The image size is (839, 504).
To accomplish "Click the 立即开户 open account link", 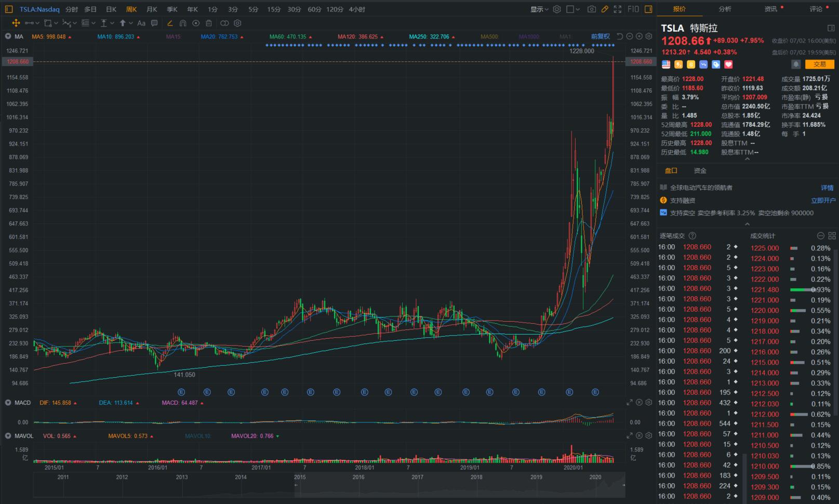I will (x=823, y=200).
